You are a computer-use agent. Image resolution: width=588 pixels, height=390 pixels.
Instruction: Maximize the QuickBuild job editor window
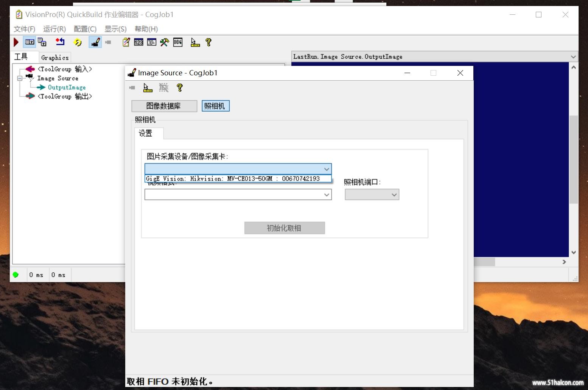tap(538, 15)
